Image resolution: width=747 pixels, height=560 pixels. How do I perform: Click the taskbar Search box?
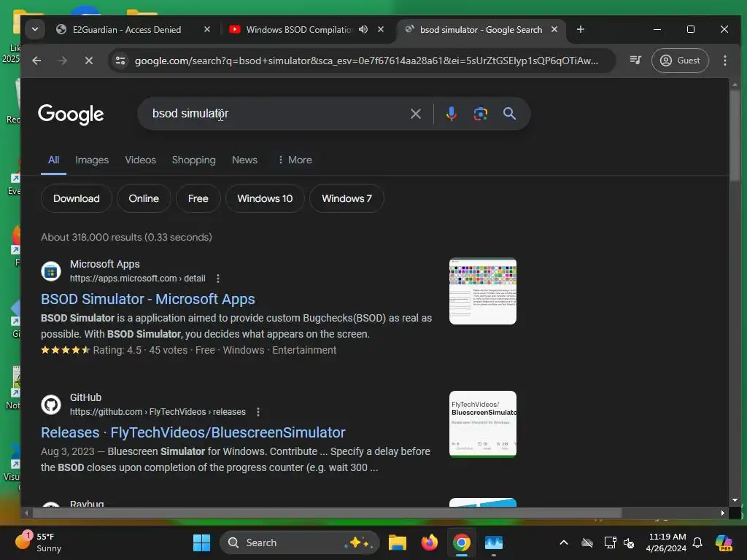300,542
